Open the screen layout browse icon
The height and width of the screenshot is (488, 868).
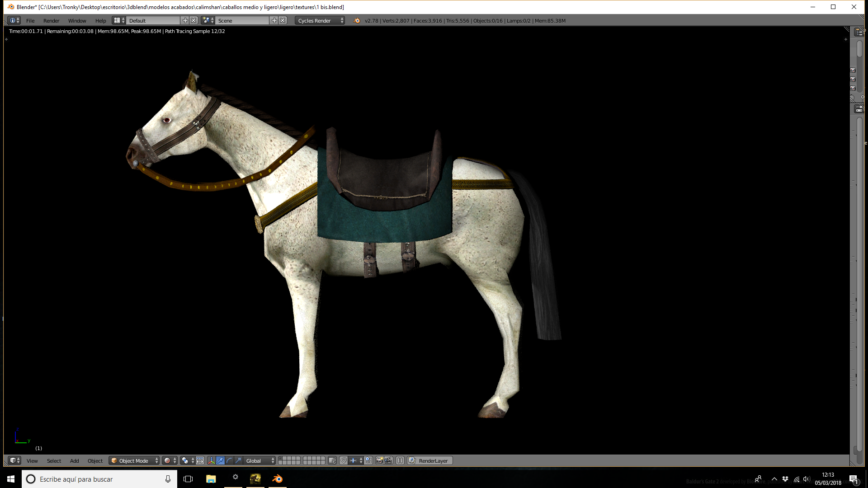(x=119, y=20)
